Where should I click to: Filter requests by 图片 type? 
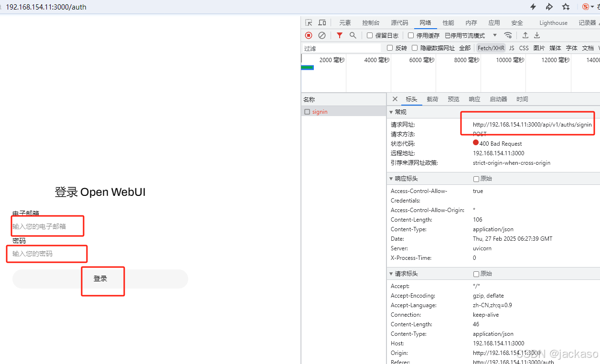(x=539, y=48)
